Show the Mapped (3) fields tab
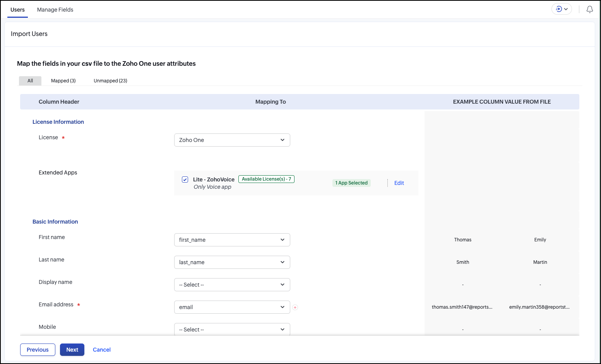 pyautogui.click(x=63, y=81)
